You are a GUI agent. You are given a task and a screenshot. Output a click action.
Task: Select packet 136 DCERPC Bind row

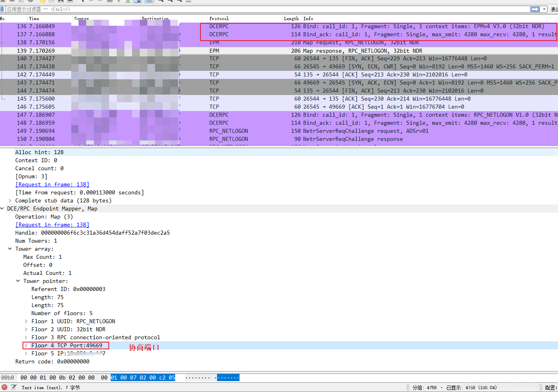[x=279, y=26]
